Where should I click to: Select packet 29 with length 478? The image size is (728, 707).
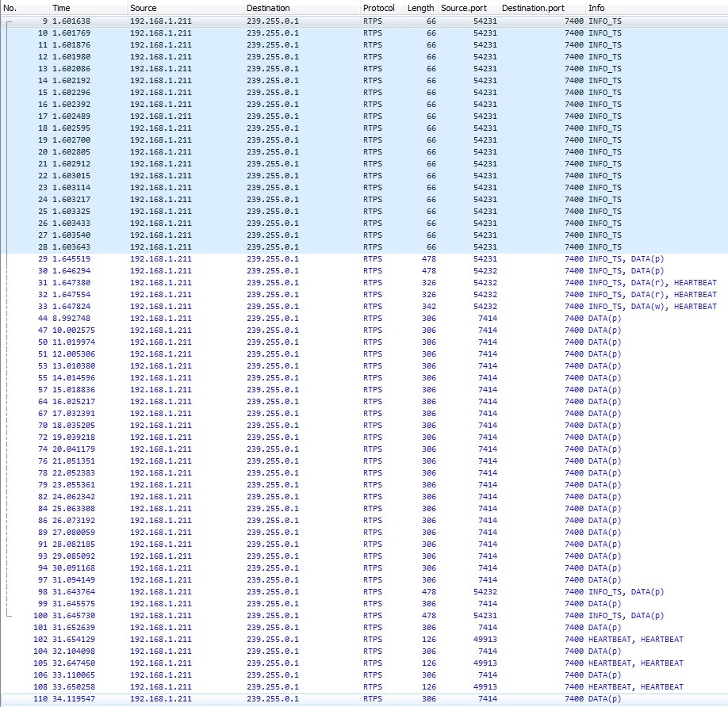364,259
